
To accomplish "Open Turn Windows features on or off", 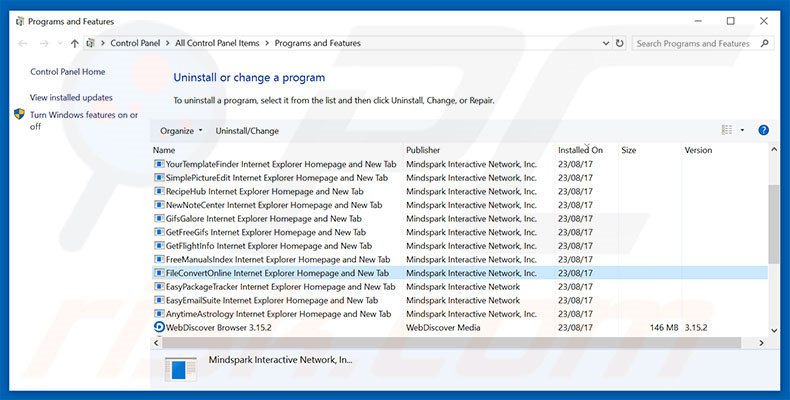I will point(84,120).
